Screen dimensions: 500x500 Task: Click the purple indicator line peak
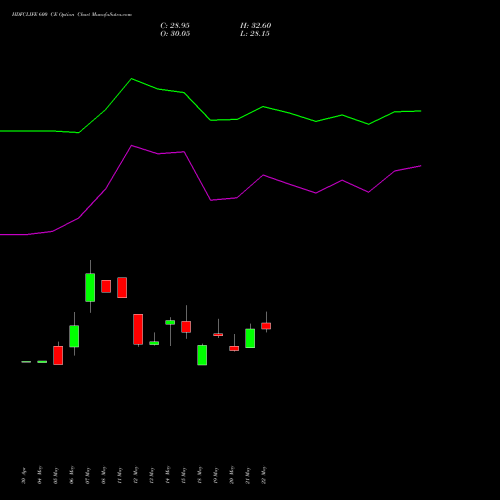pos(132,146)
